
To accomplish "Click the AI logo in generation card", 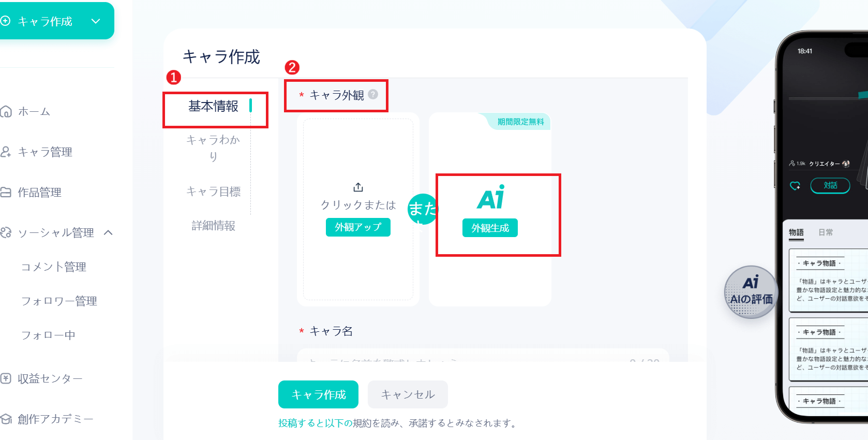I will click(490, 197).
